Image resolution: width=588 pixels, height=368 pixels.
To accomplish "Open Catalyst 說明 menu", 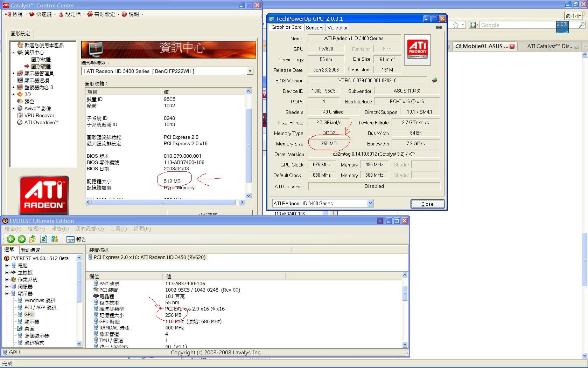I will tap(132, 14).
